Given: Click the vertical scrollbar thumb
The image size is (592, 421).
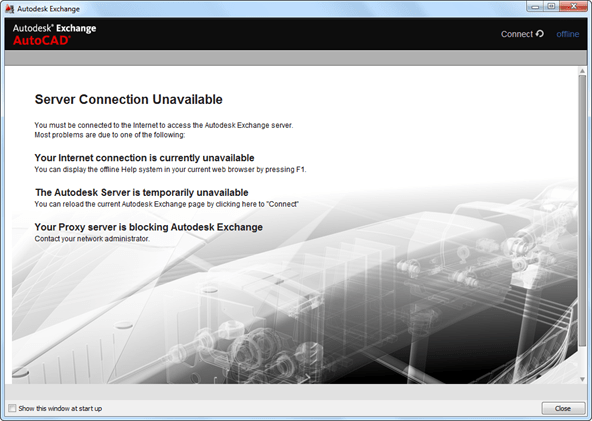Looking at the screenshot, I should [582, 211].
